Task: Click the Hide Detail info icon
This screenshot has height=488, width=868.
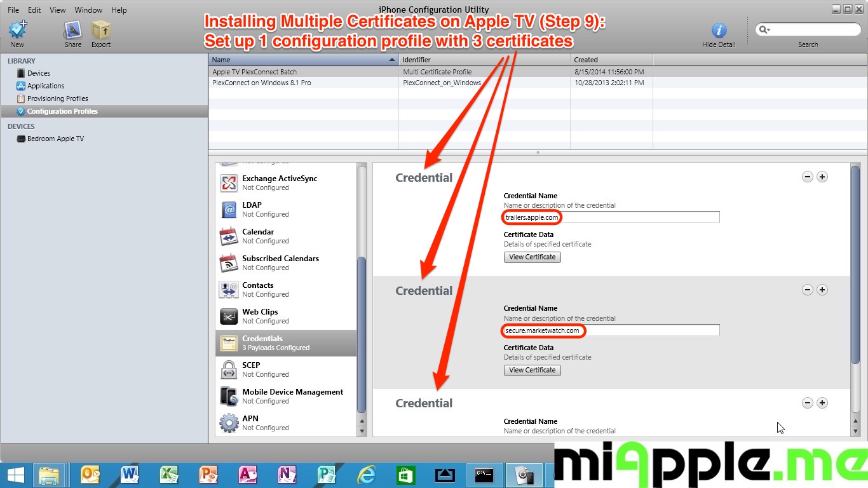Action: pos(719,30)
